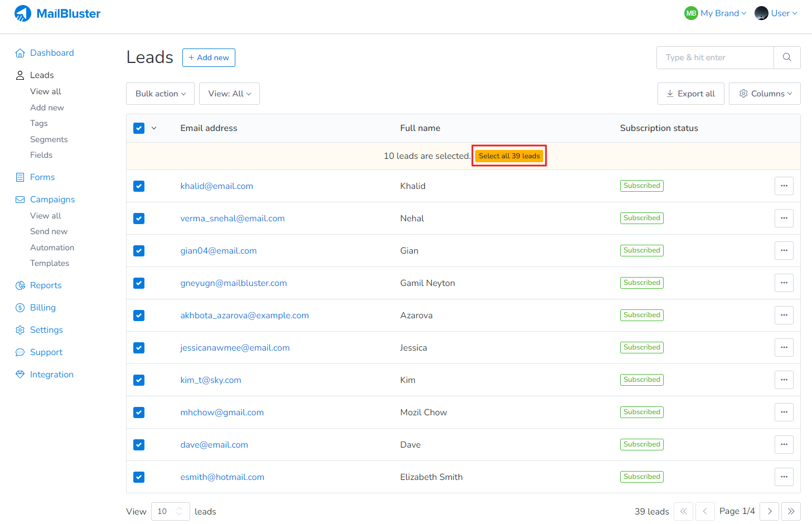The height and width of the screenshot is (524, 812).
Task: Open the Campaigns megaphone icon
Action: click(x=20, y=199)
